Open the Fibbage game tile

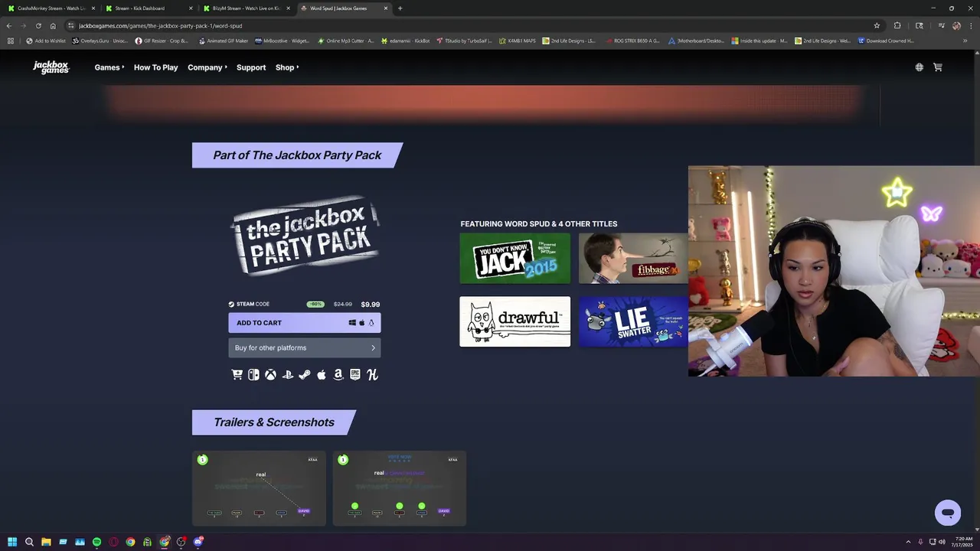pyautogui.click(x=633, y=258)
